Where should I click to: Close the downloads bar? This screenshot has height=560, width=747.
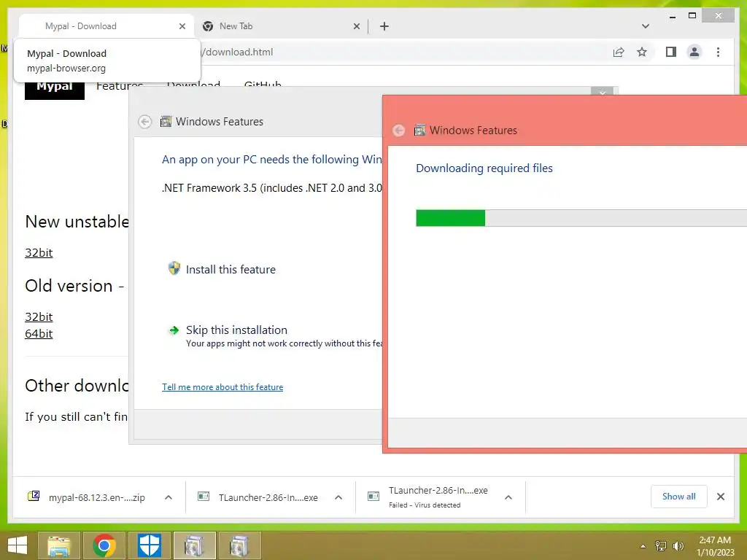pos(720,497)
